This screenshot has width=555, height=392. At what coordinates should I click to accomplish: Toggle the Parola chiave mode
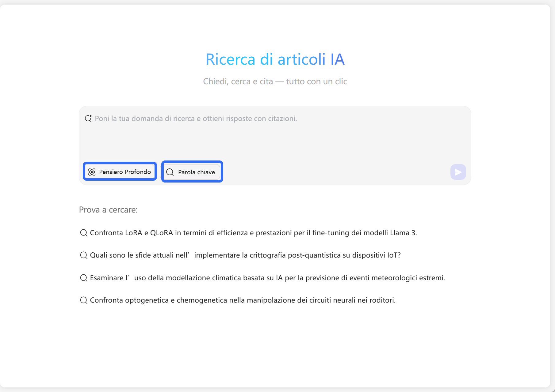[x=192, y=172]
